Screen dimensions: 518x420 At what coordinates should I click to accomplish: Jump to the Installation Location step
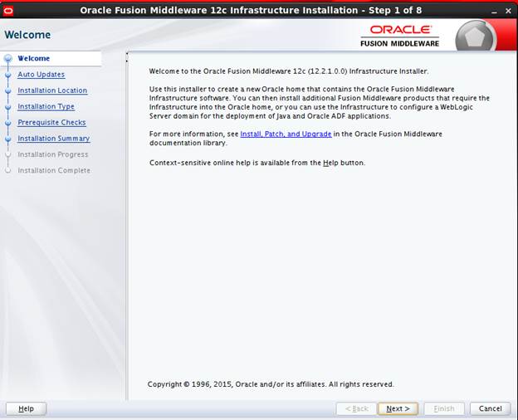(x=52, y=90)
